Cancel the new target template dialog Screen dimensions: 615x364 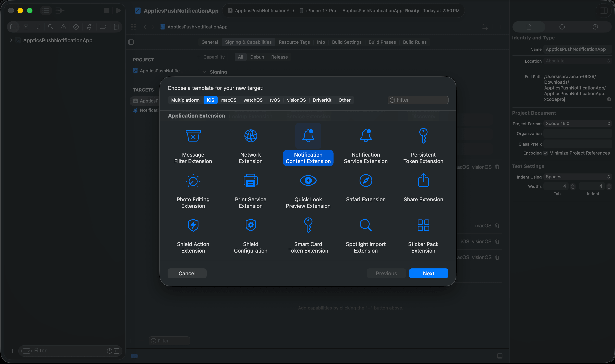pyautogui.click(x=187, y=273)
